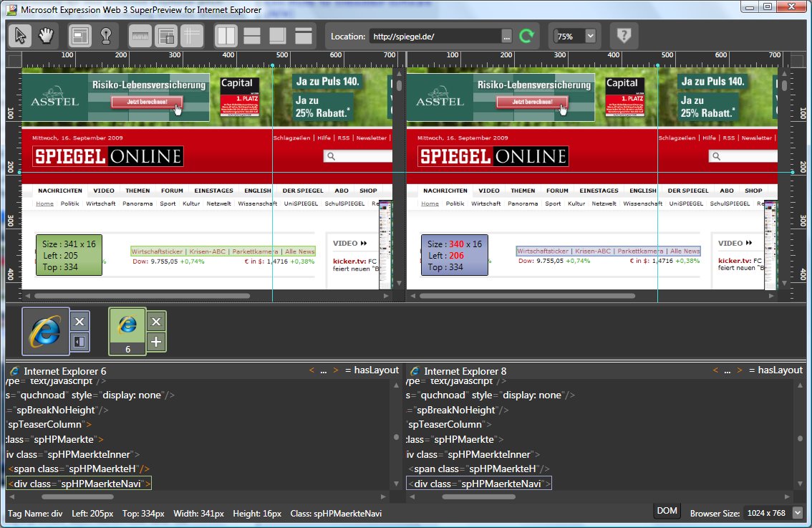Select spHPMaerkteNavi div in IE6 DOM tree

[x=79, y=484]
